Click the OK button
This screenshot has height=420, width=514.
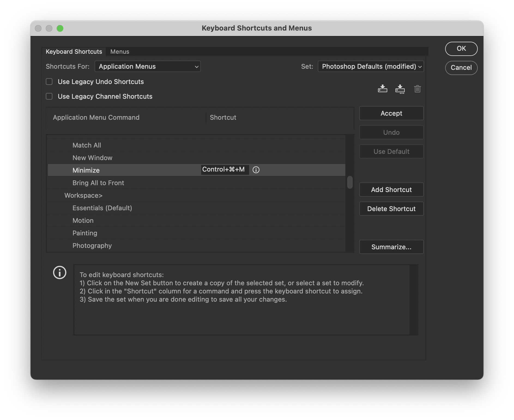pyautogui.click(x=461, y=49)
